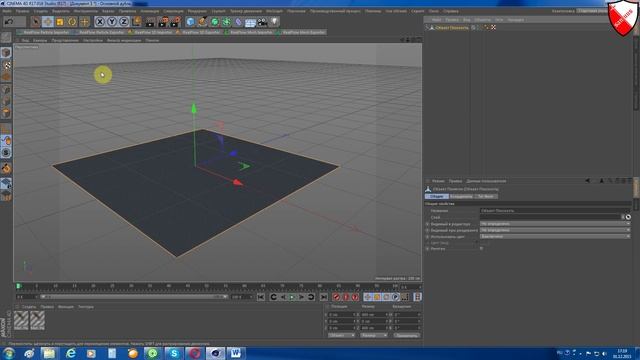Go to end of animation
The width and height of the screenshot is (640, 360).
(x=324, y=297)
